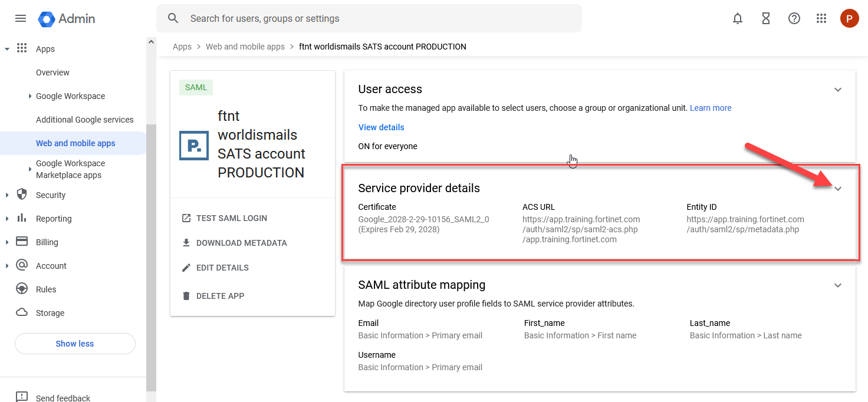Click the Reporting bar chart icon

tap(22, 218)
